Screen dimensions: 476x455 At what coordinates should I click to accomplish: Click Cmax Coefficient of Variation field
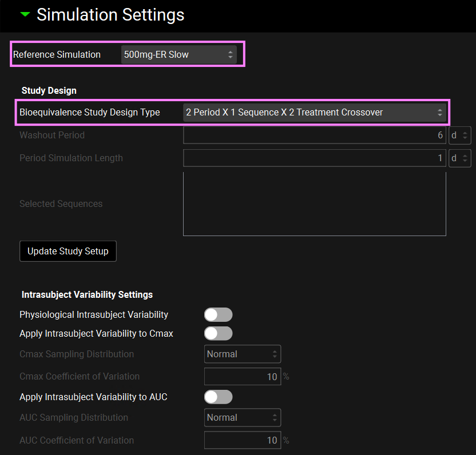pos(242,377)
